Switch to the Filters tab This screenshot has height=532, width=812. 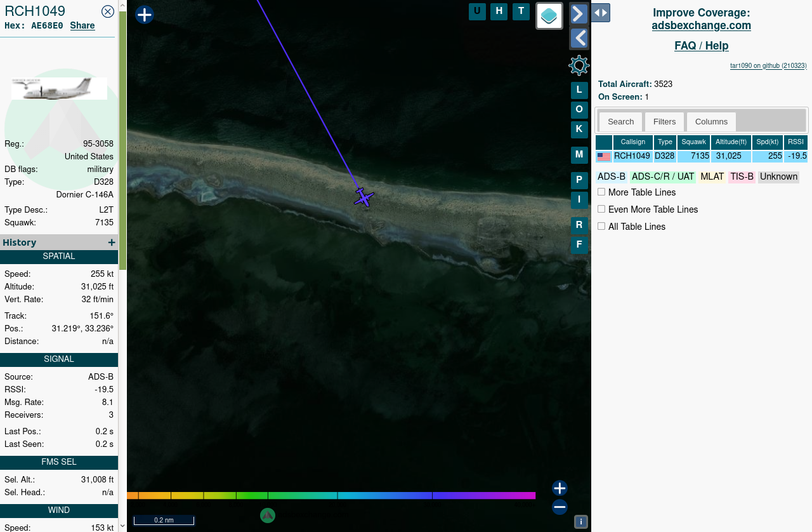665,121
